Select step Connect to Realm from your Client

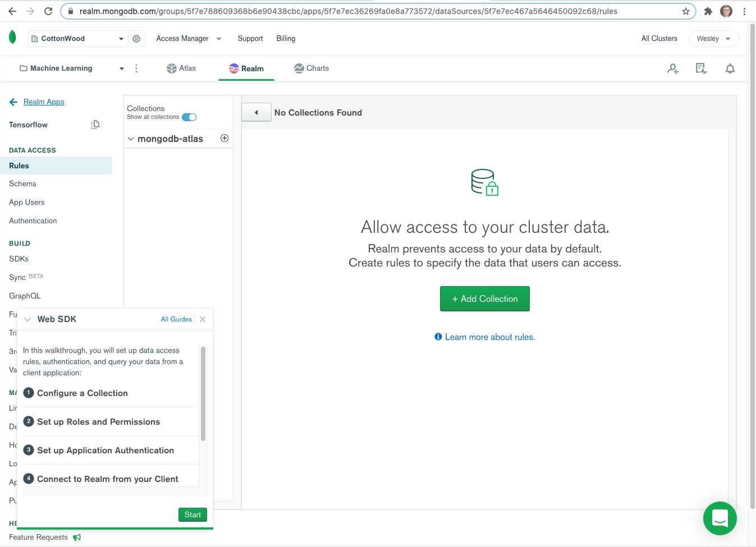coord(108,479)
